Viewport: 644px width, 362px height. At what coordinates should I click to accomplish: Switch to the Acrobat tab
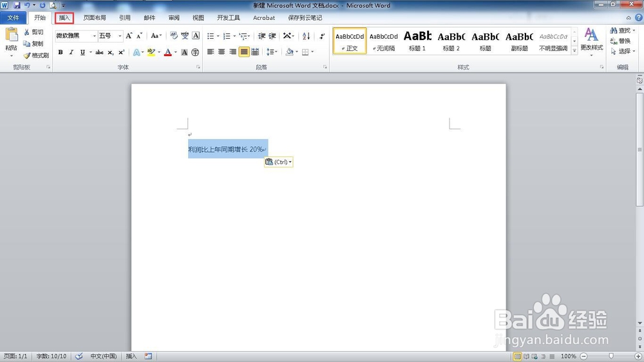pyautogui.click(x=264, y=17)
